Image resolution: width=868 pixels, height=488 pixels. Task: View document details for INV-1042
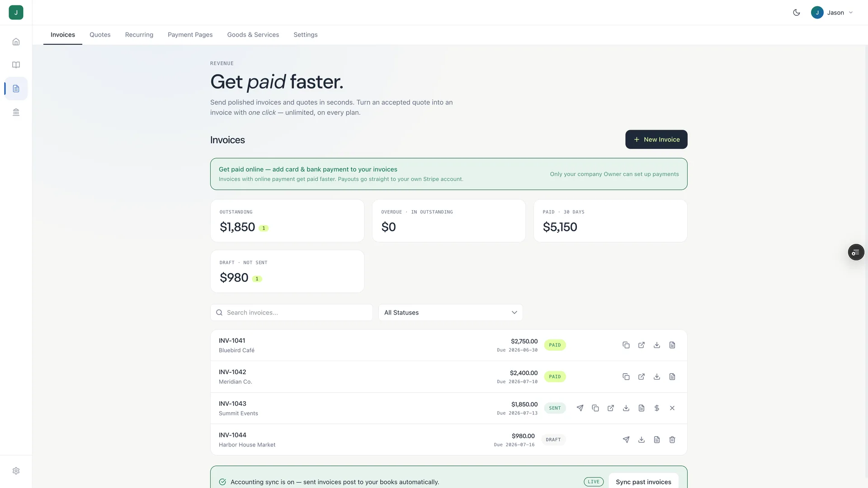(x=672, y=377)
